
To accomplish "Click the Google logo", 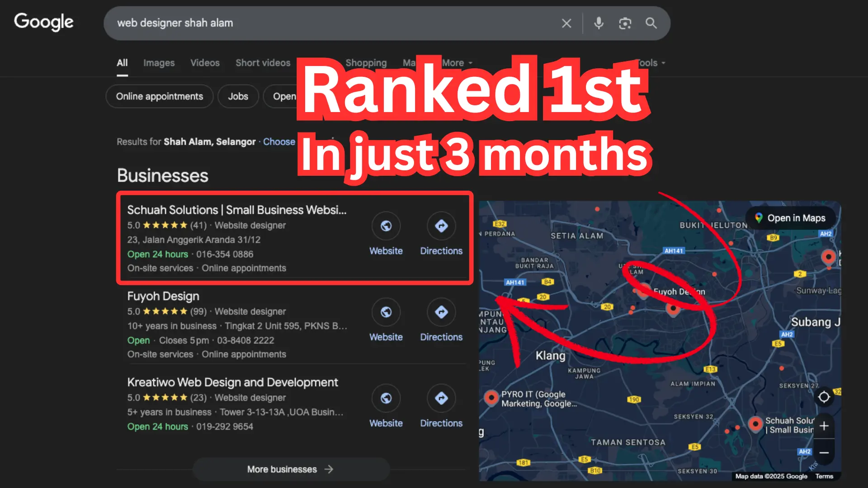I will [x=44, y=22].
